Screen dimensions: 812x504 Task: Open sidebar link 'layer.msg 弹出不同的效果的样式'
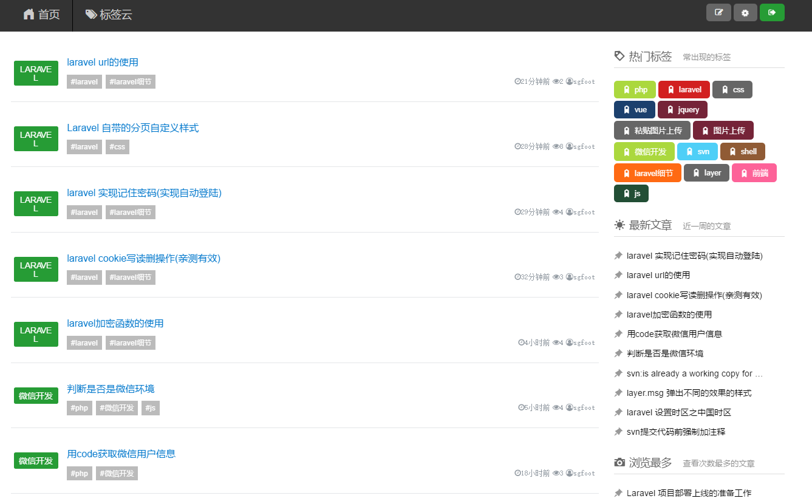689,393
